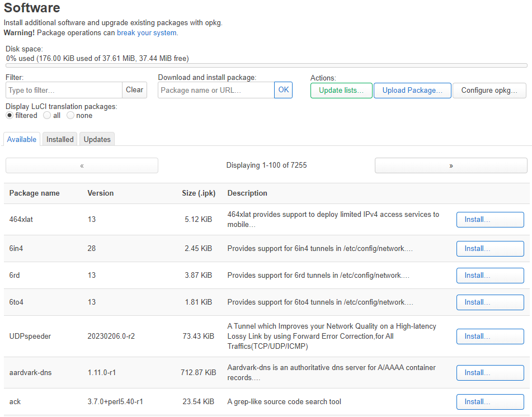This screenshot has height=417, width=532.
Task: Install the UDPspeeder package
Action: (x=490, y=337)
